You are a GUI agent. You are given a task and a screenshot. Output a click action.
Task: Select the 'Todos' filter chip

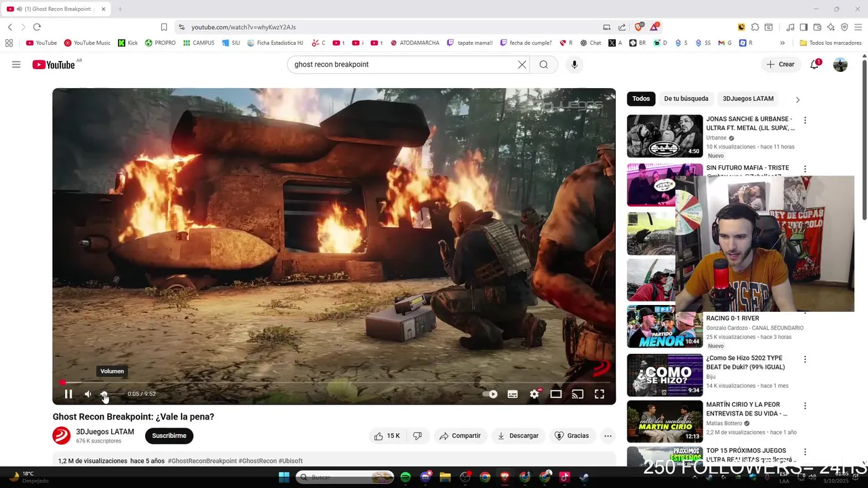(x=641, y=99)
